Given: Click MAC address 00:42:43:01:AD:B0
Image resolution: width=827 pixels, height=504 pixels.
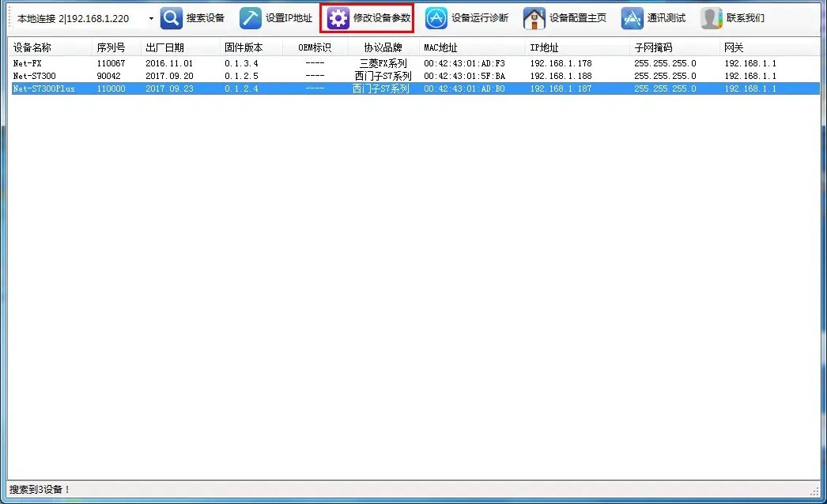Looking at the screenshot, I should [x=464, y=88].
